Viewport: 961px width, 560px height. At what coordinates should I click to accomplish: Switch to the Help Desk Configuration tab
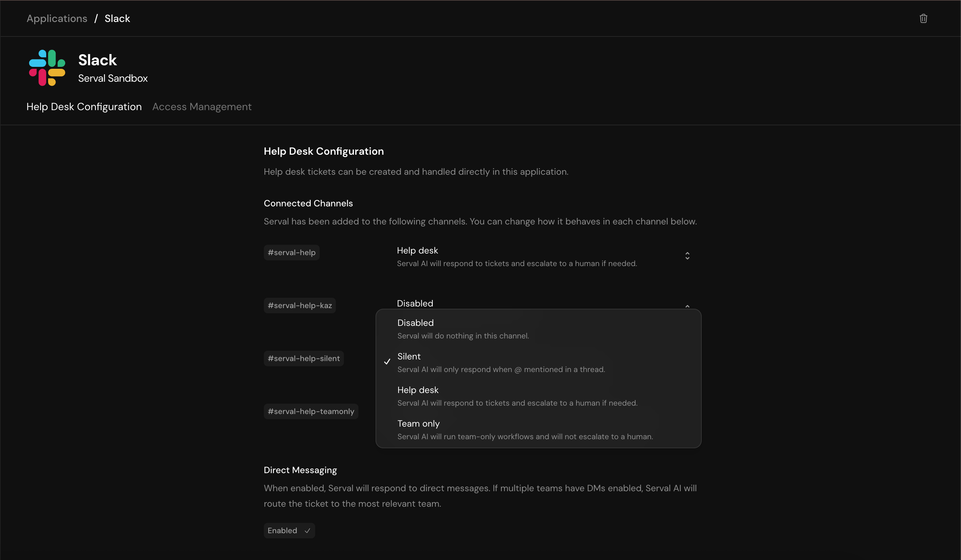84,107
